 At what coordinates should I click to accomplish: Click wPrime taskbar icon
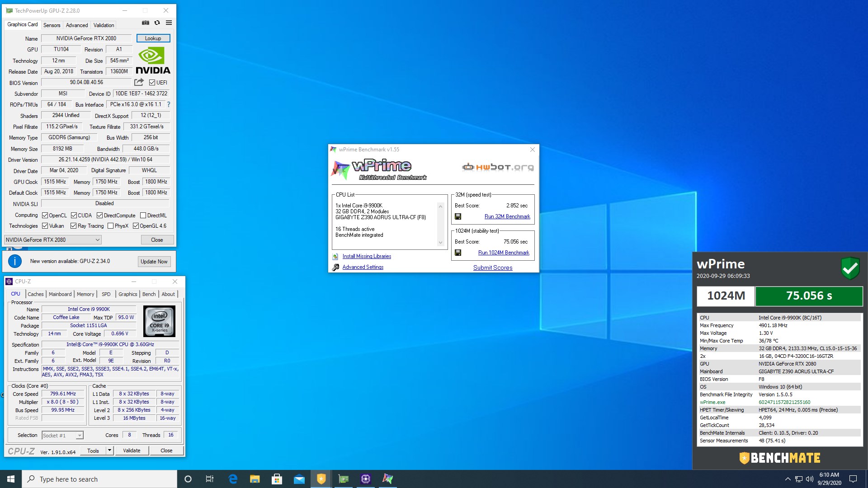pyautogui.click(x=387, y=479)
